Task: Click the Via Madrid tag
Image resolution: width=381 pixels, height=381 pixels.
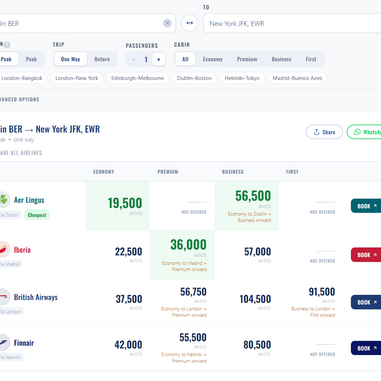Action: click(11, 264)
